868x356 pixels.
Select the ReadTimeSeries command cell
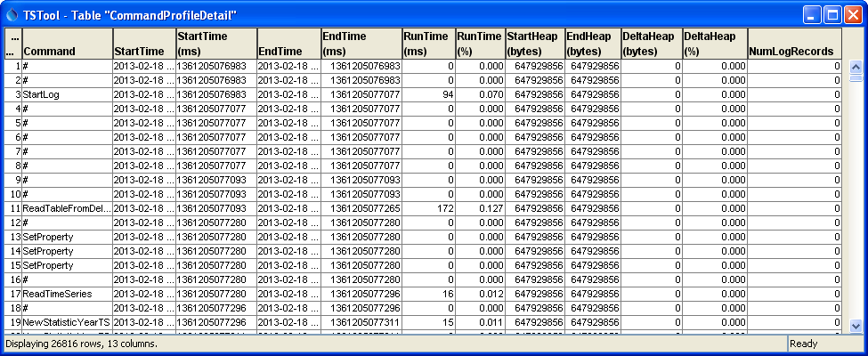[67, 294]
